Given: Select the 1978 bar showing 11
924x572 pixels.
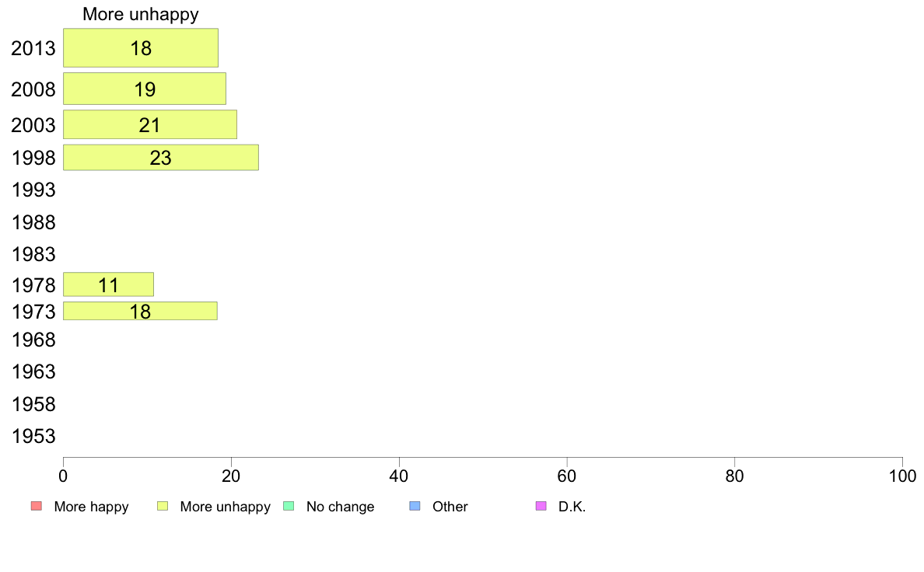Looking at the screenshot, I should click(x=108, y=284).
